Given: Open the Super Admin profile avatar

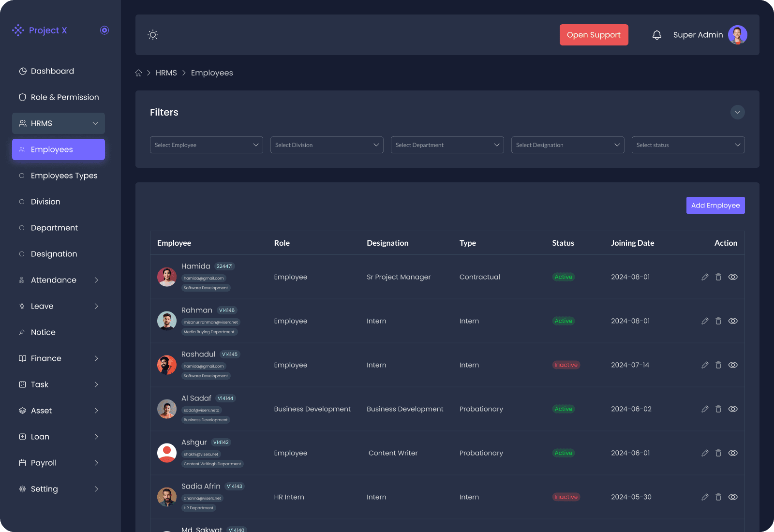Looking at the screenshot, I should coord(737,35).
